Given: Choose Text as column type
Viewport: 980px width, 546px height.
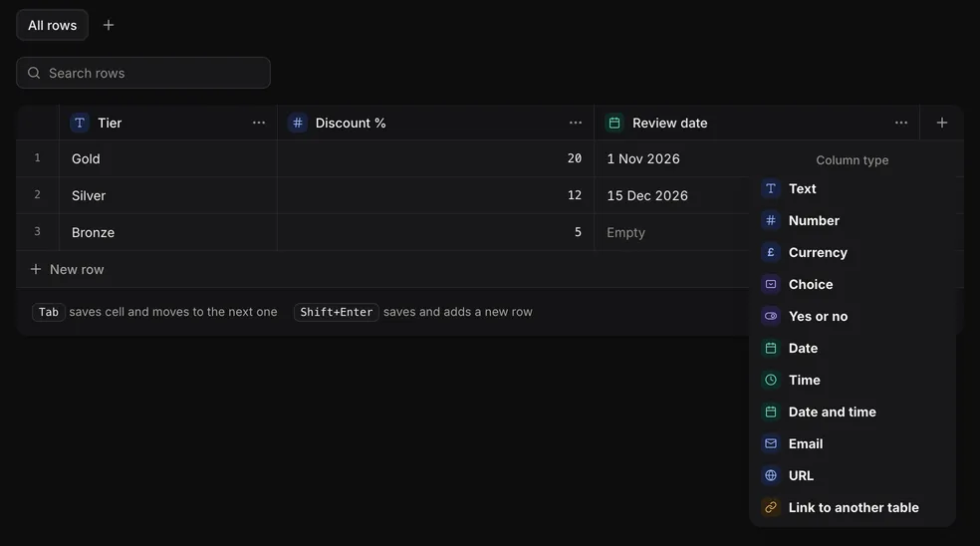Looking at the screenshot, I should pyautogui.click(x=852, y=189).
